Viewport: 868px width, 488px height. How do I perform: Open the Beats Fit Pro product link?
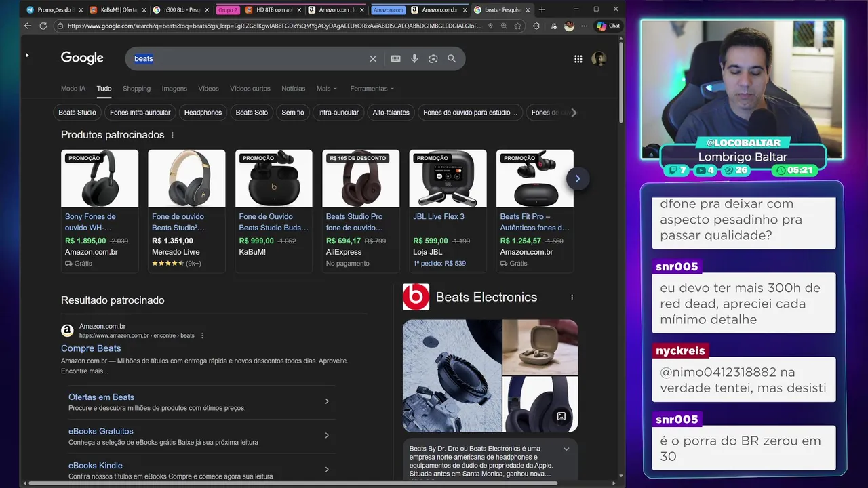pyautogui.click(x=534, y=222)
